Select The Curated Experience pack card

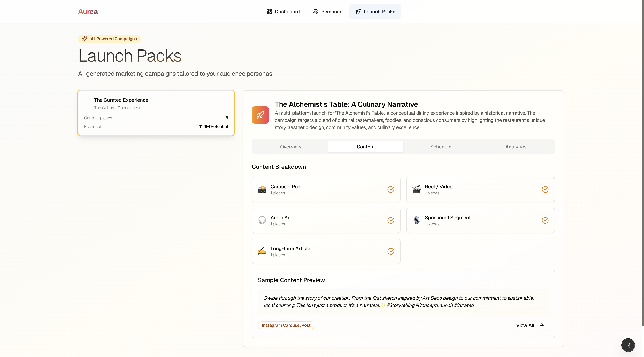[156, 113]
